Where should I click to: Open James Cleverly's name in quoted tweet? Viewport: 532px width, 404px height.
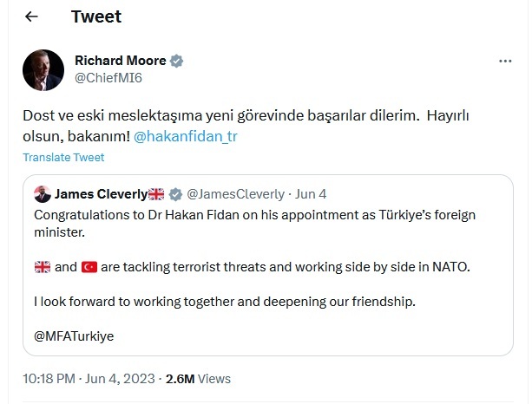(x=100, y=193)
